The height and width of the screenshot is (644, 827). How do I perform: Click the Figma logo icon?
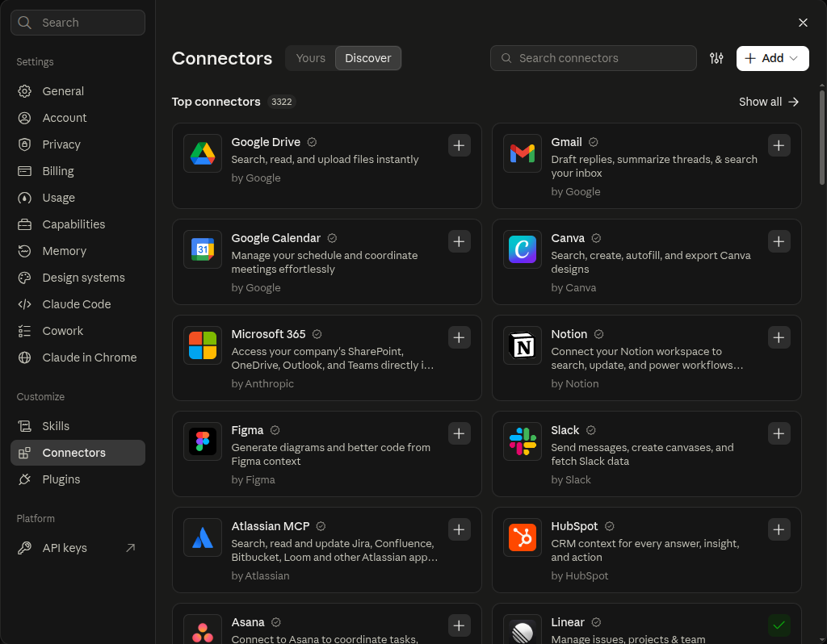point(203,441)
